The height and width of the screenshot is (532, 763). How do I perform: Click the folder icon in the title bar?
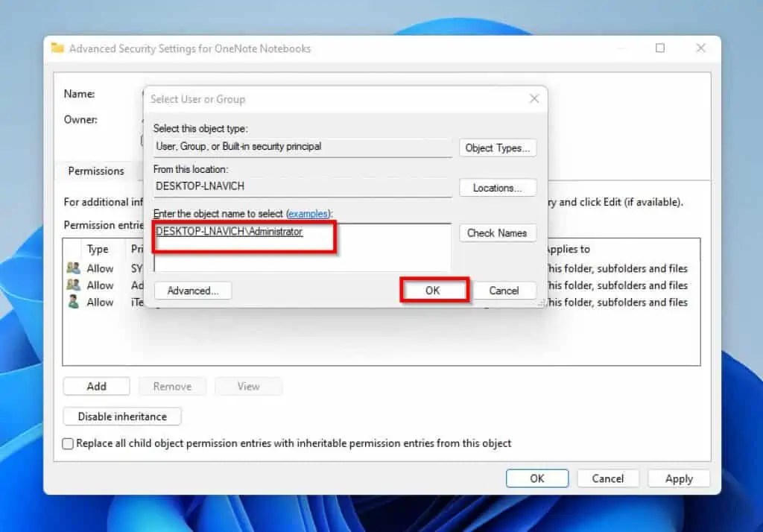[x=57, y=48]
